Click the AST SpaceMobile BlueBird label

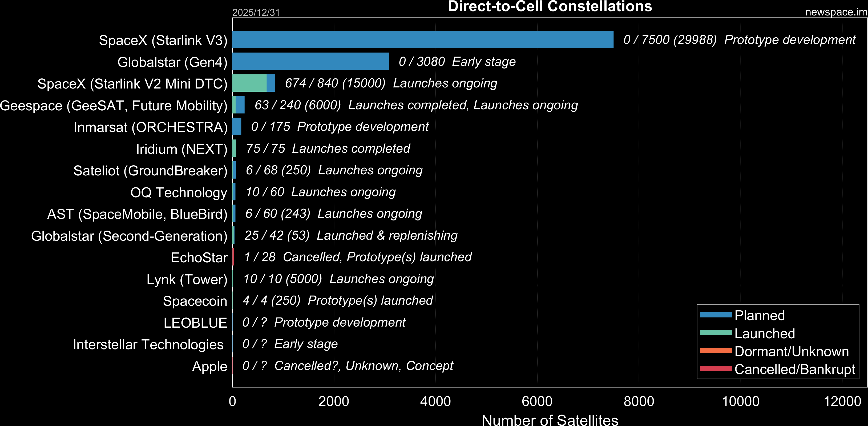(x=137, y=214)
